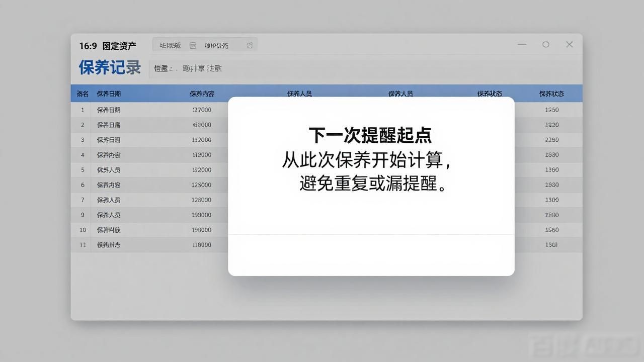The width and height of the screenshot is (644, 362).
Task: Select the 保养内容 cell in row 4
Action: (x=109, y=155)
